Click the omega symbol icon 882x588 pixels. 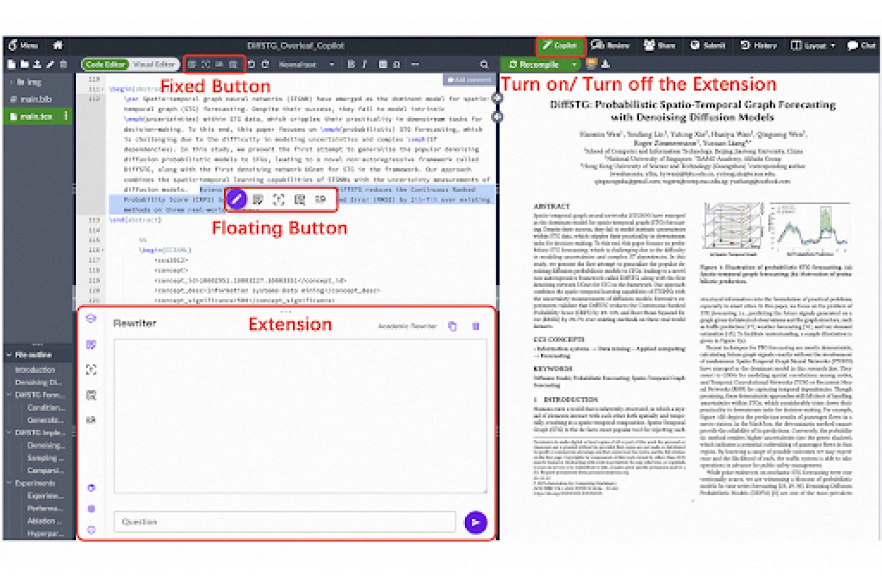coord(396,64)
